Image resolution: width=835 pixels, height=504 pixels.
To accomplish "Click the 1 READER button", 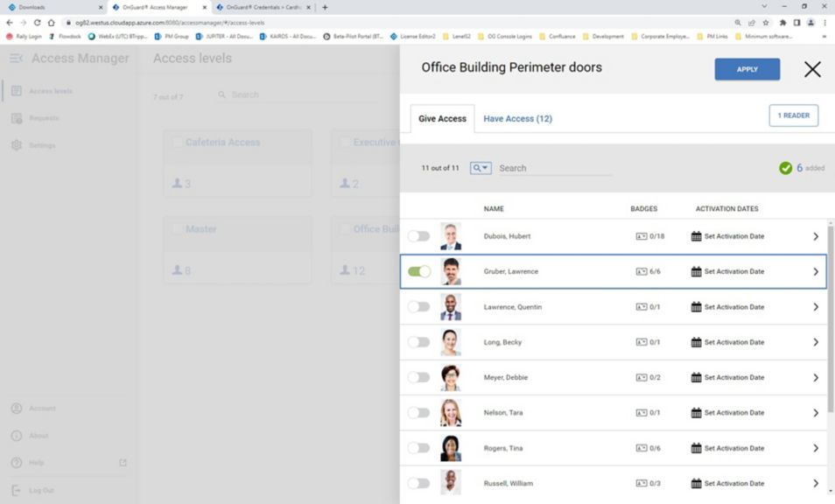I will point(793,115).
